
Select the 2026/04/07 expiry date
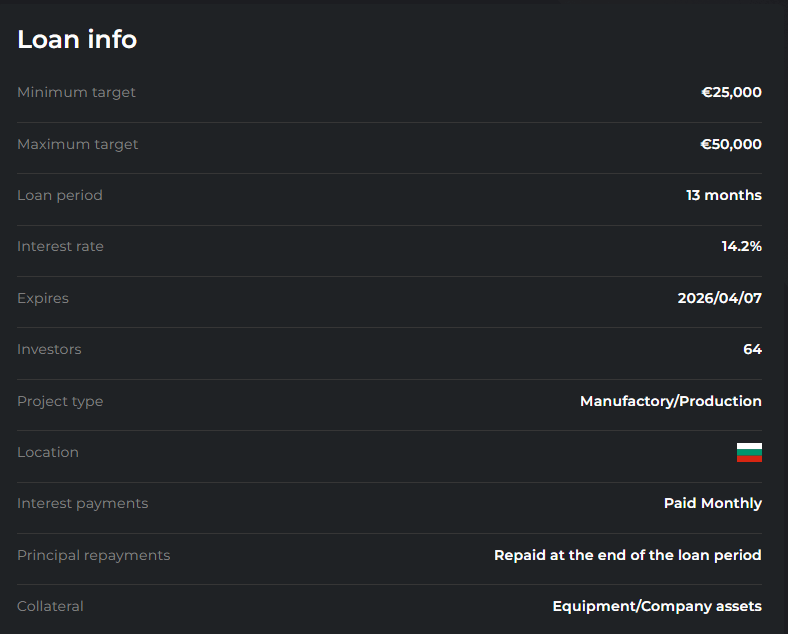pos(719,298)
